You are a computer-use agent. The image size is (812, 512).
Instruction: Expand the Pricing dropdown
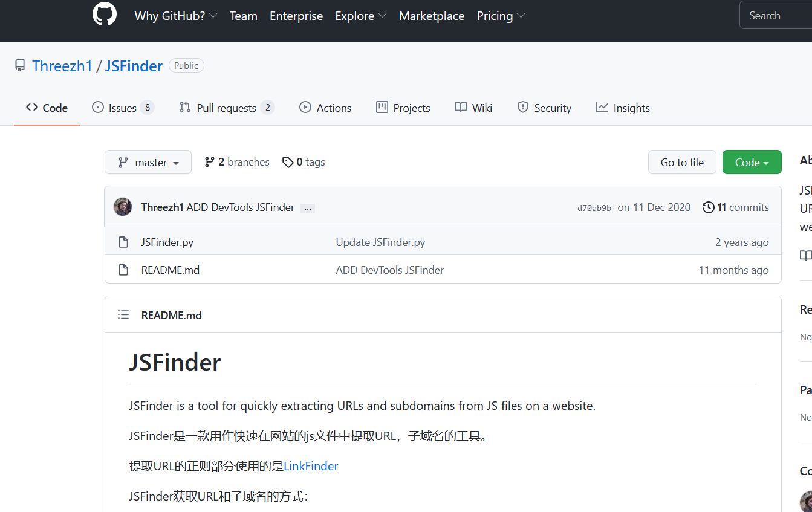(x=501, y=16)
